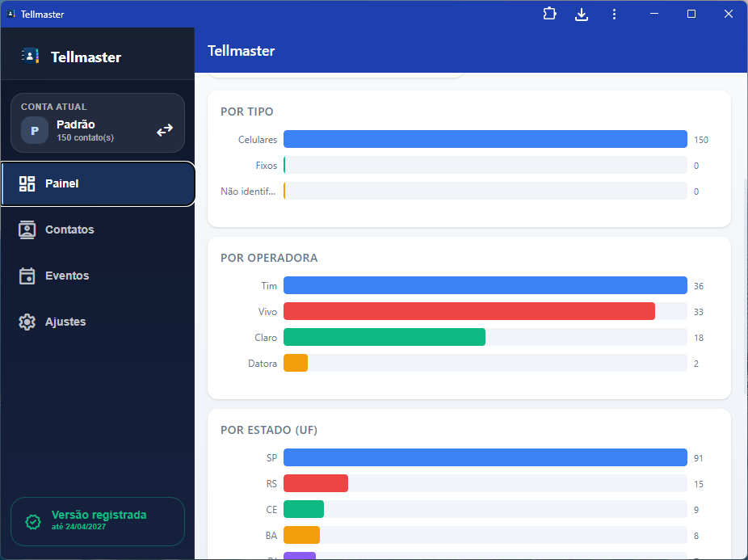Click the Eventos calendar icon
Viewport: 748px width, 560px height.
[27, 276]
